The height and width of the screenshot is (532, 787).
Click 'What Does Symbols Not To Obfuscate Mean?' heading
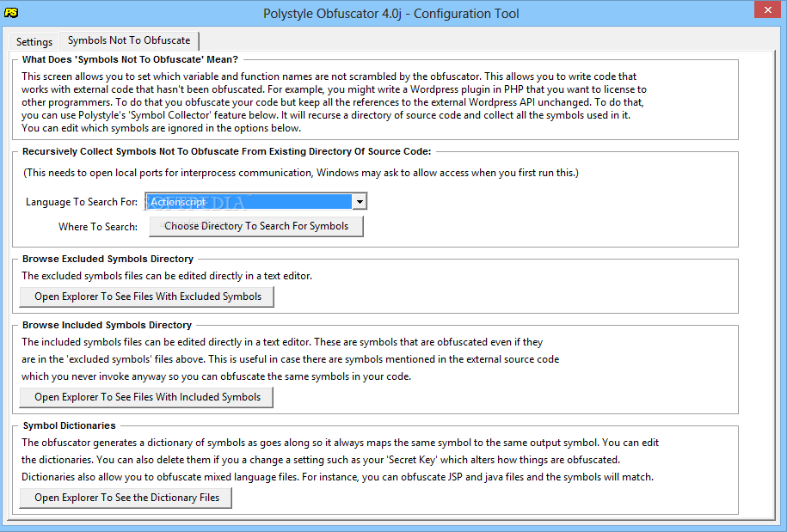(x=130, y=59)
